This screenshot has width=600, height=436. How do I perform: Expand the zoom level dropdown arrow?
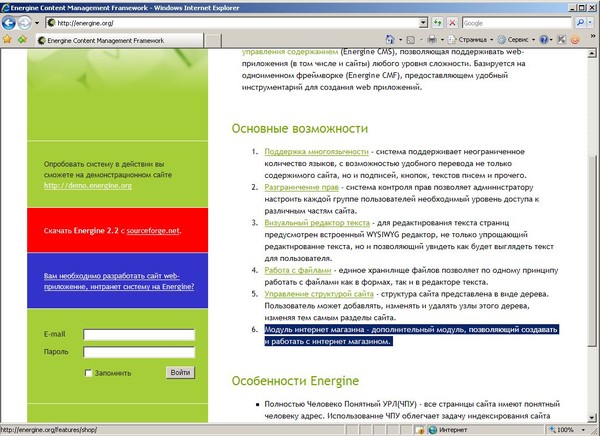coord(583,430)
